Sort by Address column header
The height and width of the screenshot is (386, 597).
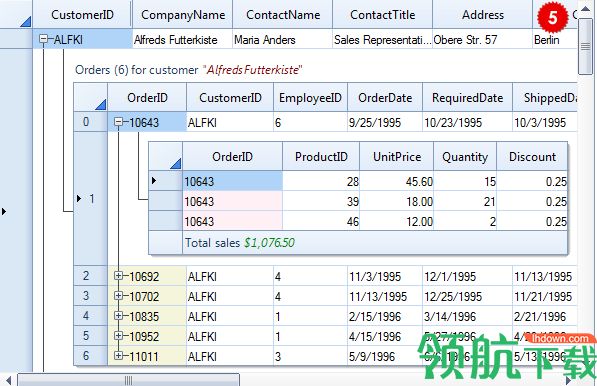click(x=483, y=14)
